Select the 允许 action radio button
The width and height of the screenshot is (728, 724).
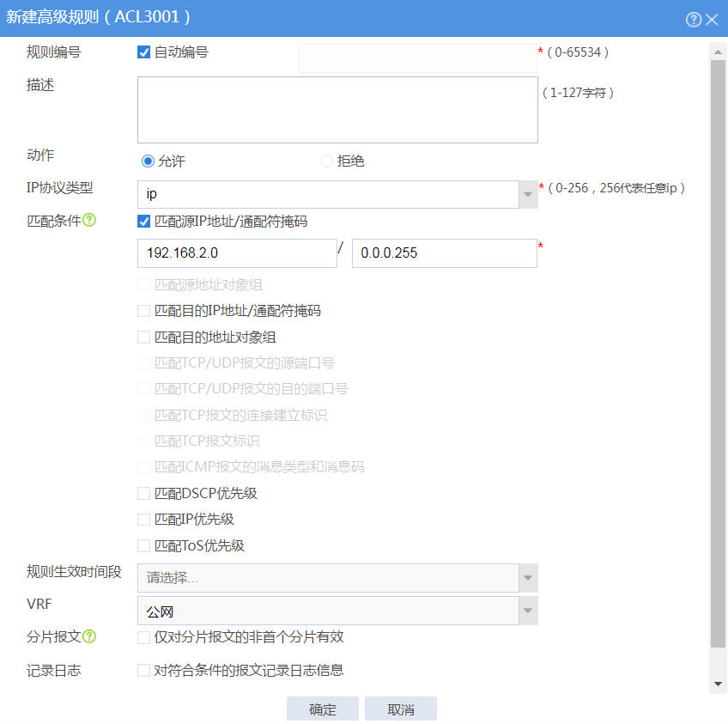(148, 161)
